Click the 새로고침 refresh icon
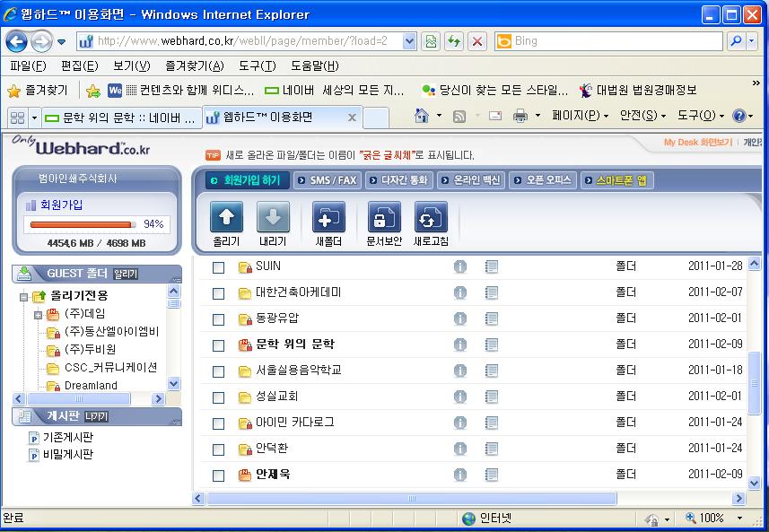 point(431,218)
